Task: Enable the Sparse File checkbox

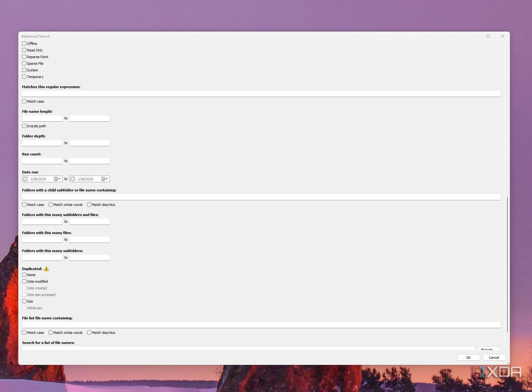Action: (24, 63)
